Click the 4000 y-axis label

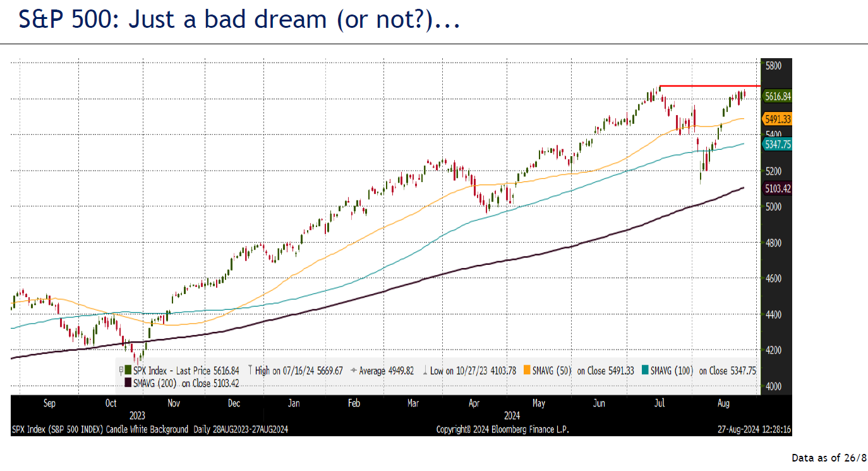click(773, 386)
